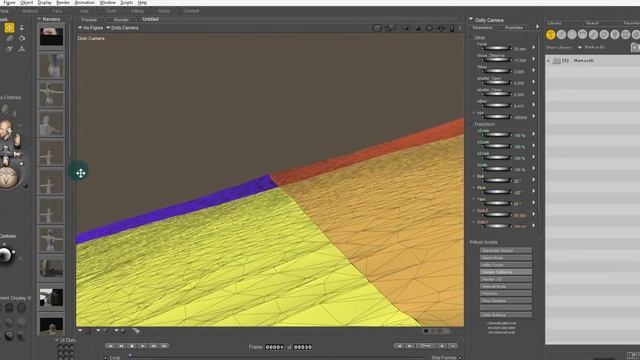Open the Properties tab in Dolly Camera panel
640x360 pixels.
(514, 28)
